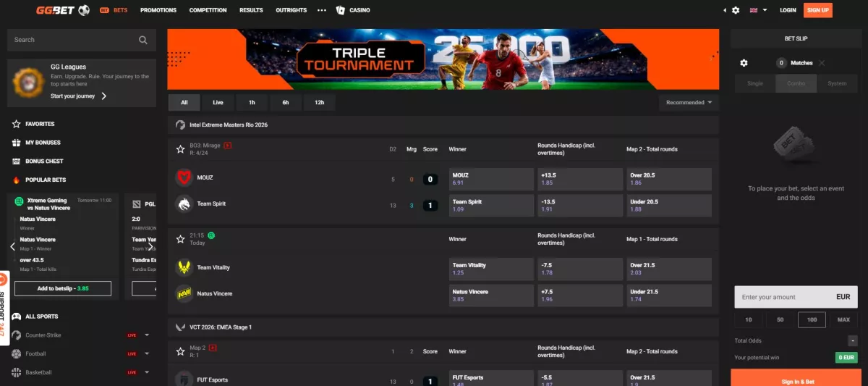Click the Team Vitality logo
868x386 pixels.
(x=184, y=267)
